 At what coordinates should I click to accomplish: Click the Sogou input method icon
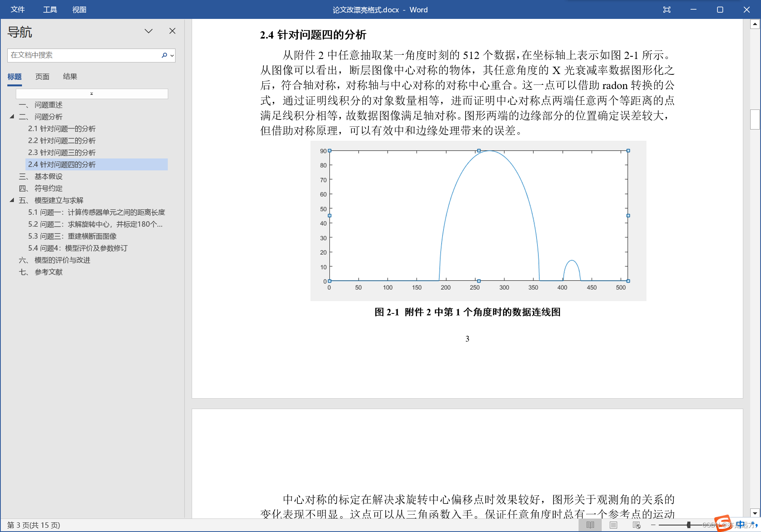[723, 523]
